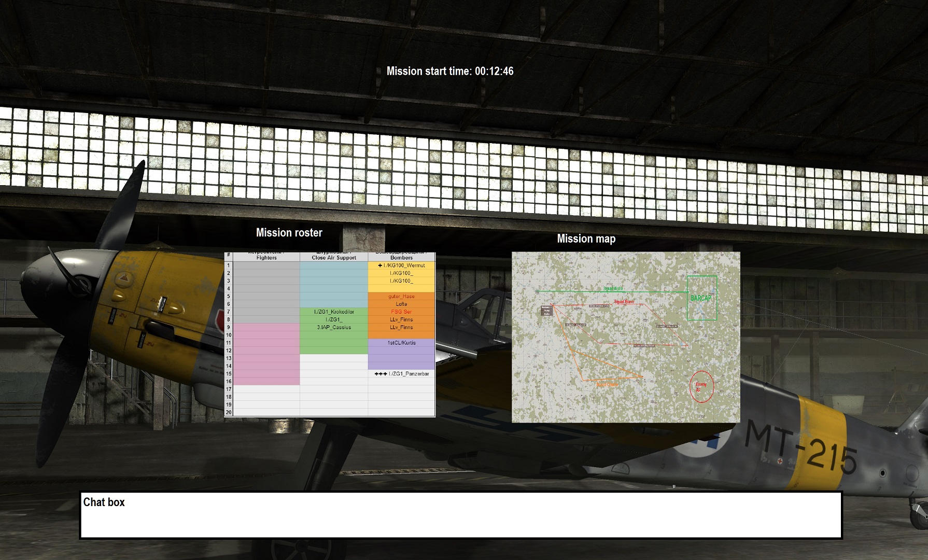The image size is (928, 560).
Task: Click the single cross icon beside I./KG100_Wermut
Action: (380, 265)
